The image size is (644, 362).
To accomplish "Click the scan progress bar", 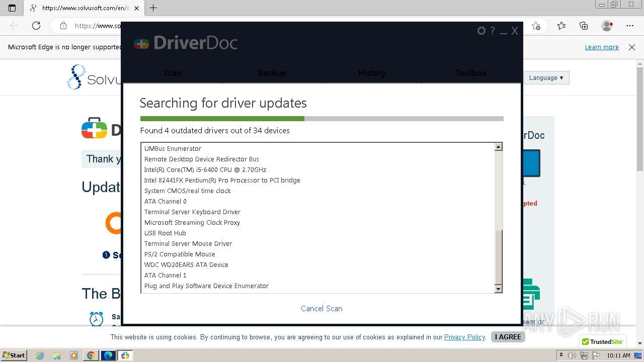I will point(322,119).
